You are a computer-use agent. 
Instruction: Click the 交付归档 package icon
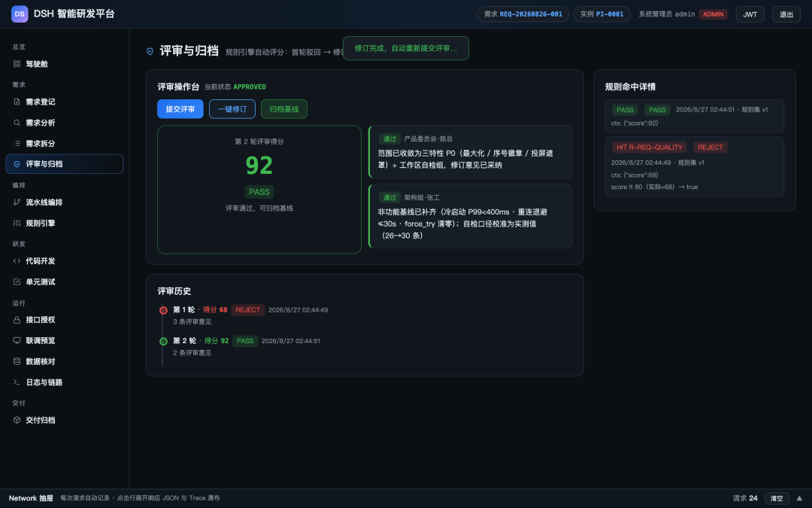(17, 420)
